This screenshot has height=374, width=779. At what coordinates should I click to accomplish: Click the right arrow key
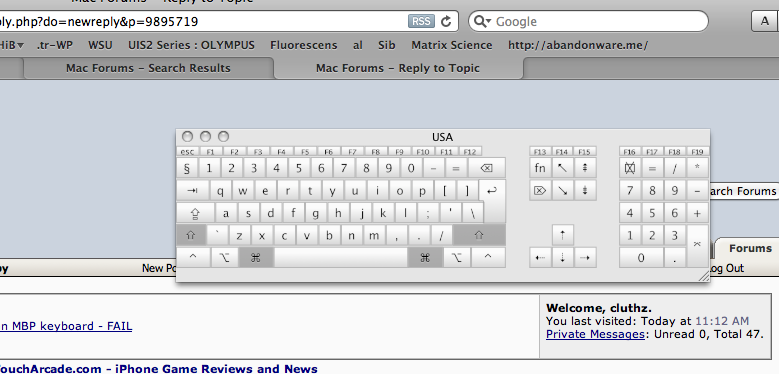pyautogui.click(x=585, y=258)
